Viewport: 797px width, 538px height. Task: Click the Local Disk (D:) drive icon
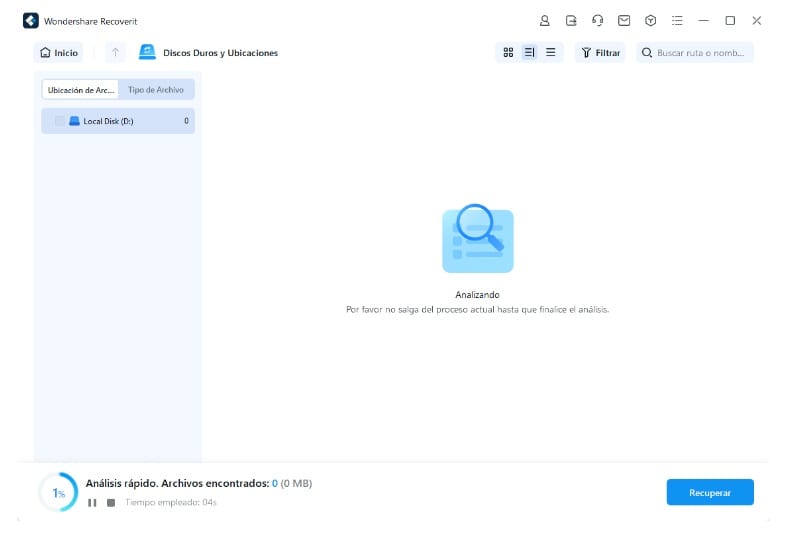pos(74,121)
